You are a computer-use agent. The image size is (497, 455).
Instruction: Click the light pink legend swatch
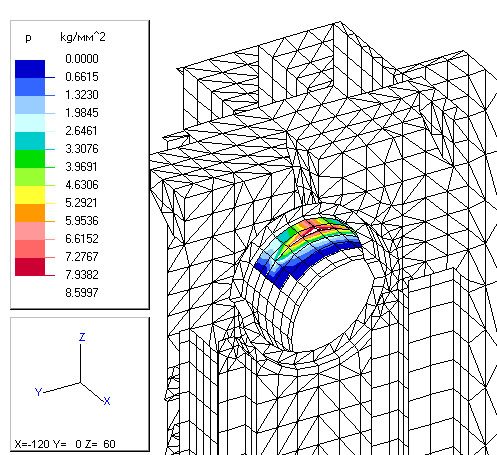30,231
